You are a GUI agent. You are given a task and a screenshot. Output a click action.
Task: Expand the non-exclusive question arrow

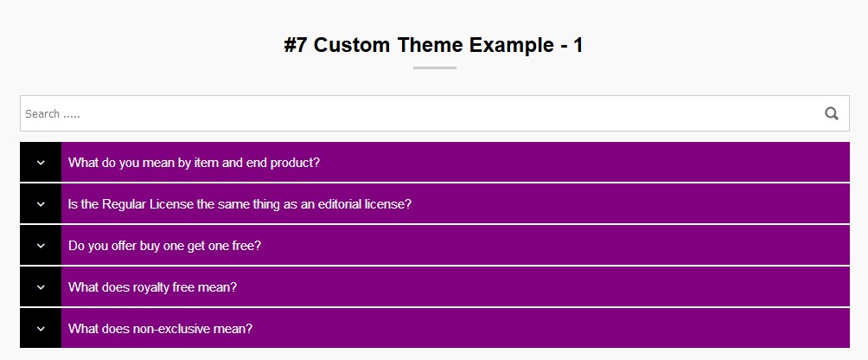(41, 329)
